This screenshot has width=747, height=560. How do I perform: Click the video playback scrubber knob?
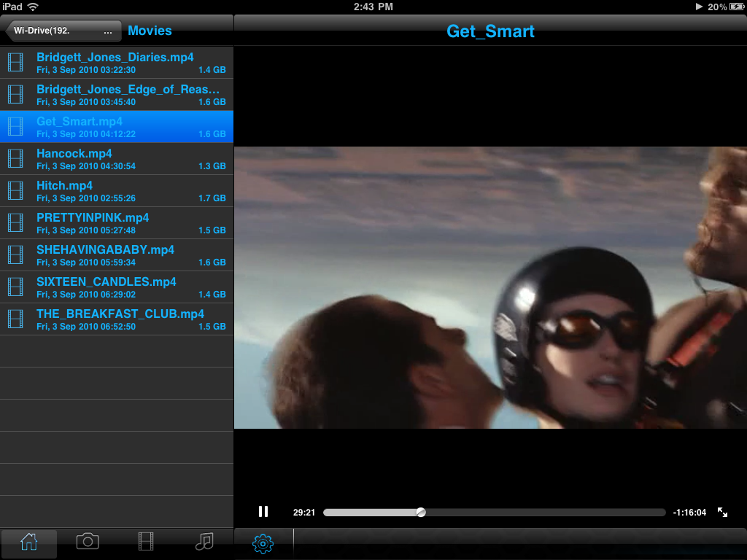click(x=421, y=513)
